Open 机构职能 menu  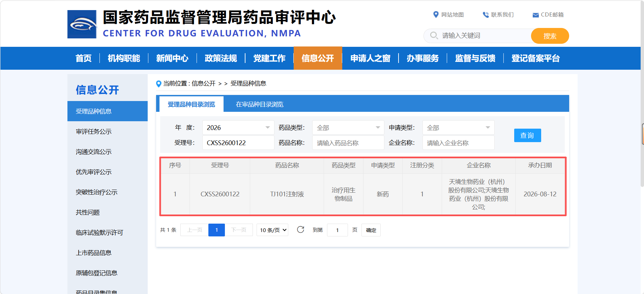coord(124,58)
